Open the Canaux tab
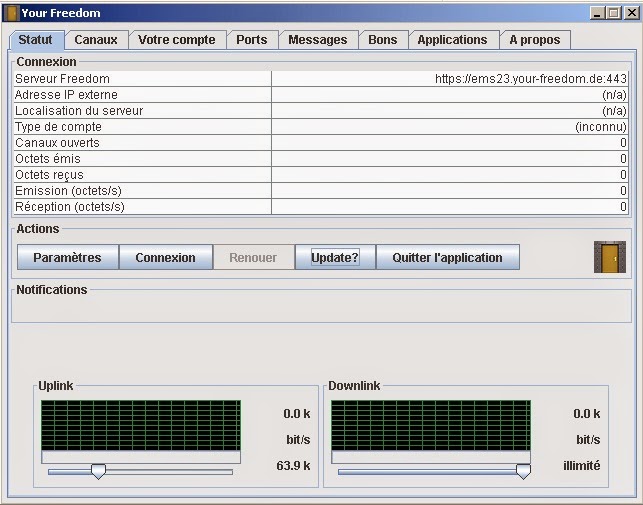This screenshot has height=505, width=643. (x=96, y=40)
